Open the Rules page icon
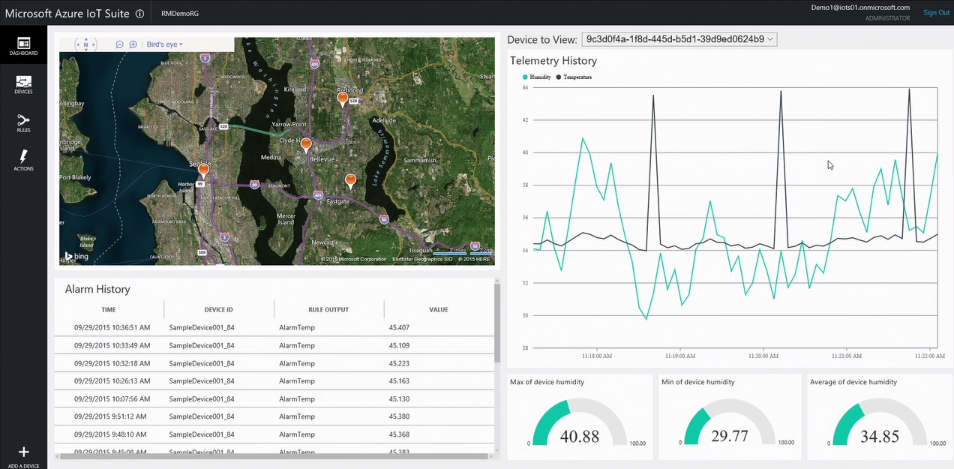Screen dimensions: 954x469 pos(24,122)
